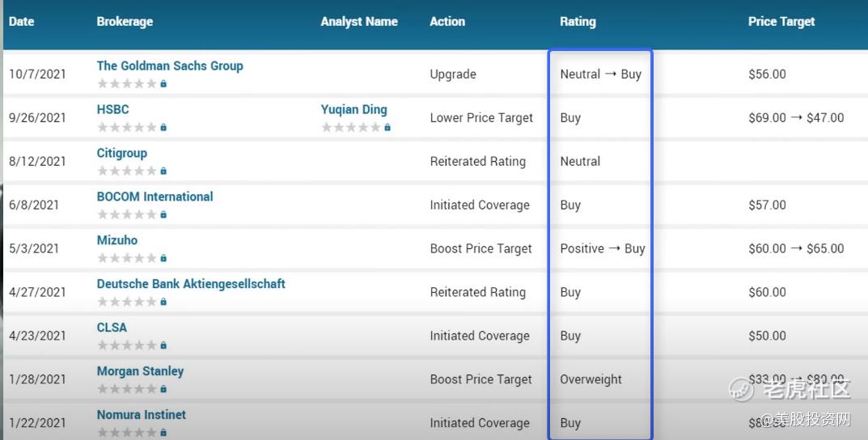Select the date cell 4/23/2021
The height and width of the screenshot is (440, 868).
click(x=37, y=336)
